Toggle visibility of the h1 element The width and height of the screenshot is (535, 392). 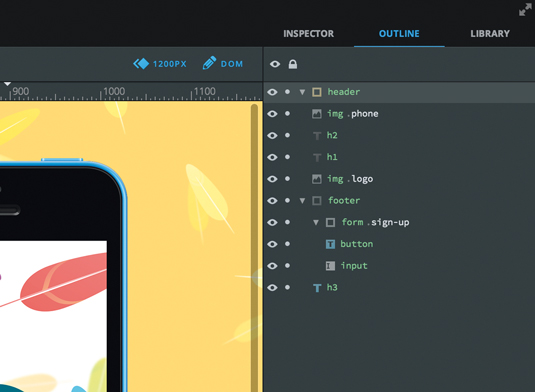point(272,157)
